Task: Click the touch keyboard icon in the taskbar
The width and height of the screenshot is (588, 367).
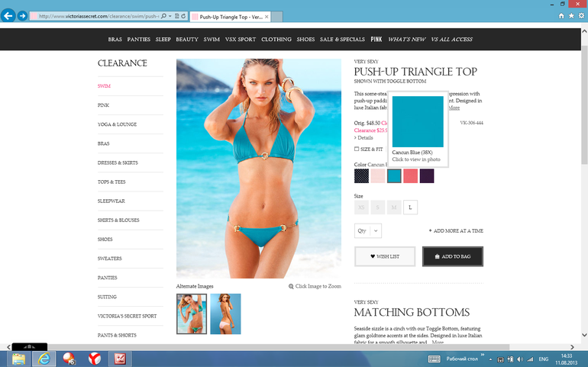Action: (434, 359)
